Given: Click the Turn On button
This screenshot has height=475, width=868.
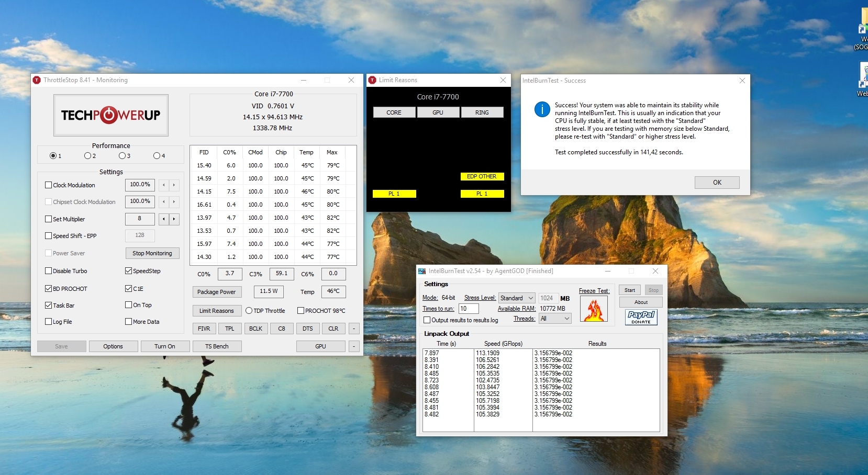Looking at the screenshot, I should click(x=165, y=346).
